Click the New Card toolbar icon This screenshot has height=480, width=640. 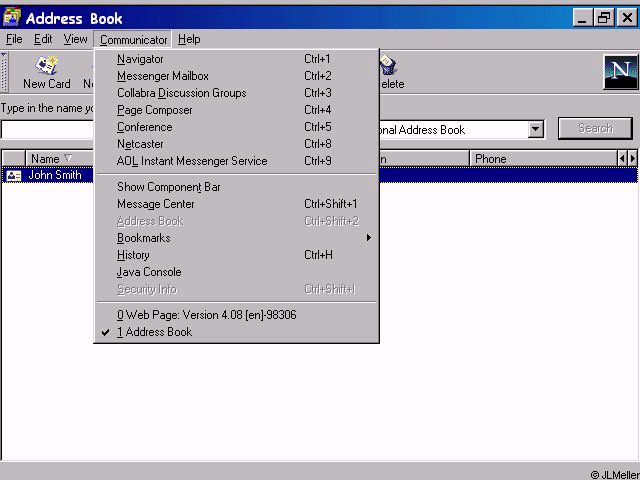(47, 72)
